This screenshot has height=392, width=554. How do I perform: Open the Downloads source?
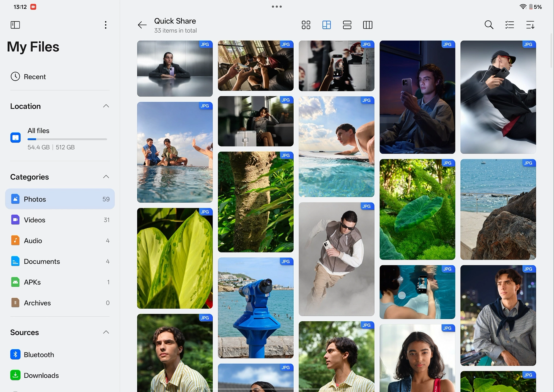[x=60, y=375]
